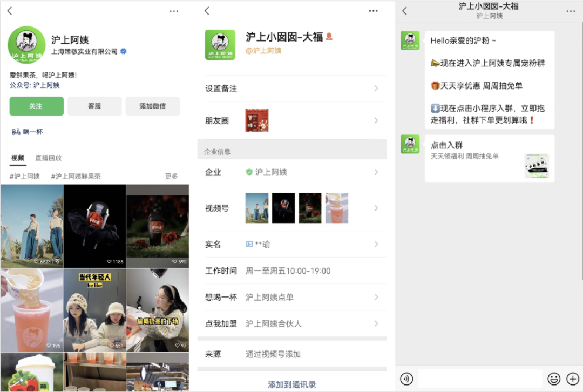Open the 实名 **瑜 row
The image size is (583, 392).
tap(292, 245)
